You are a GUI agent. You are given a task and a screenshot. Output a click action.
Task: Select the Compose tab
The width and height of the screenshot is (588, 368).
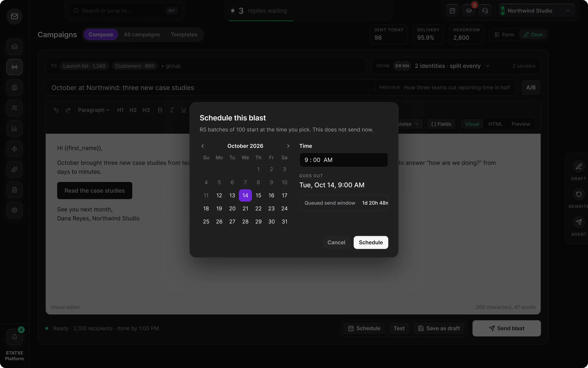(101, 35)
